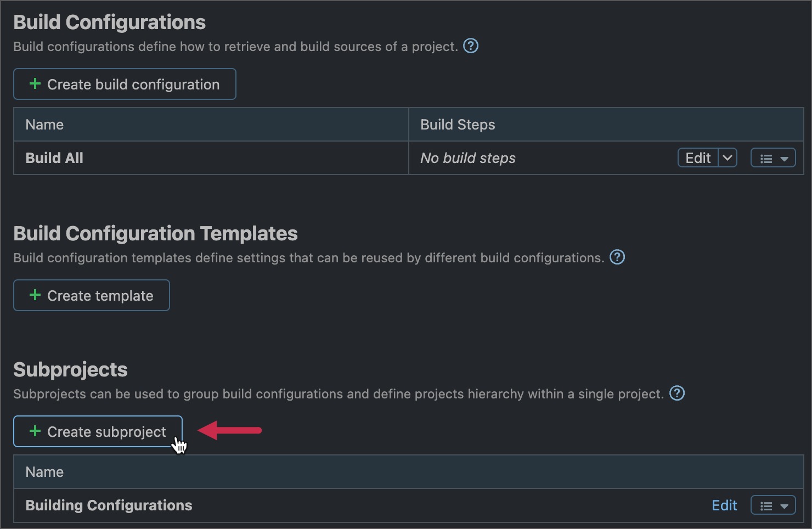The image size is (812, 529).
Task: Open help for Build Configuration Templates
Action: coord(617,257)
